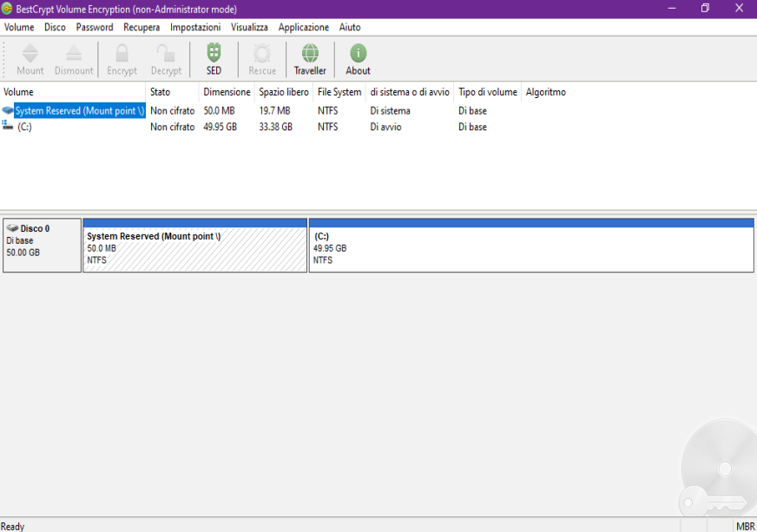Click the Disco 0 disk icon

pos(12,228)
